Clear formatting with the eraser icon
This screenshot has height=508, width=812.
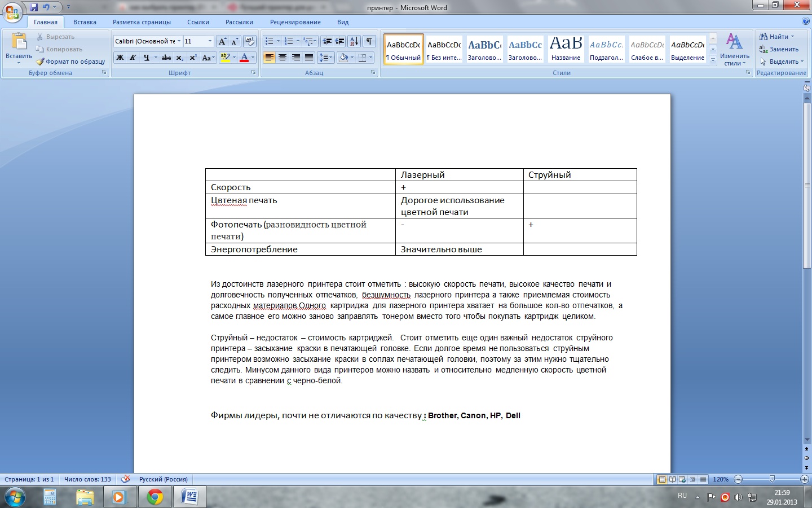(x=250, y=41)
